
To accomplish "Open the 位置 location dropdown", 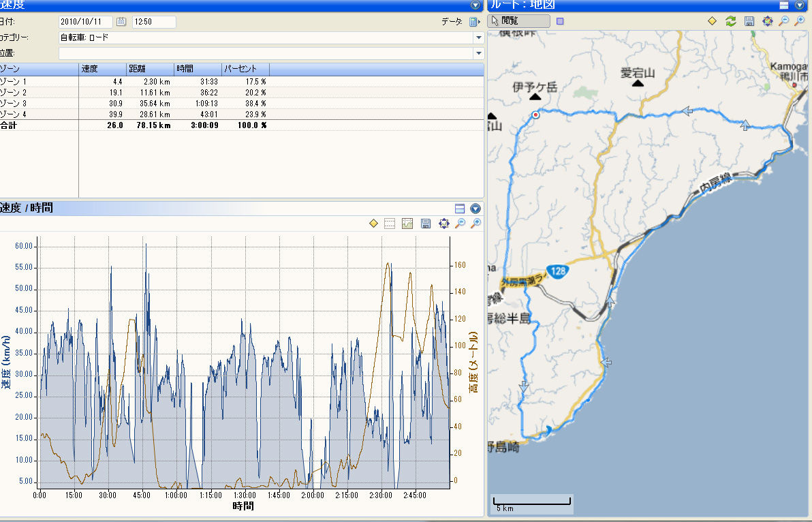I will point(478,53).
